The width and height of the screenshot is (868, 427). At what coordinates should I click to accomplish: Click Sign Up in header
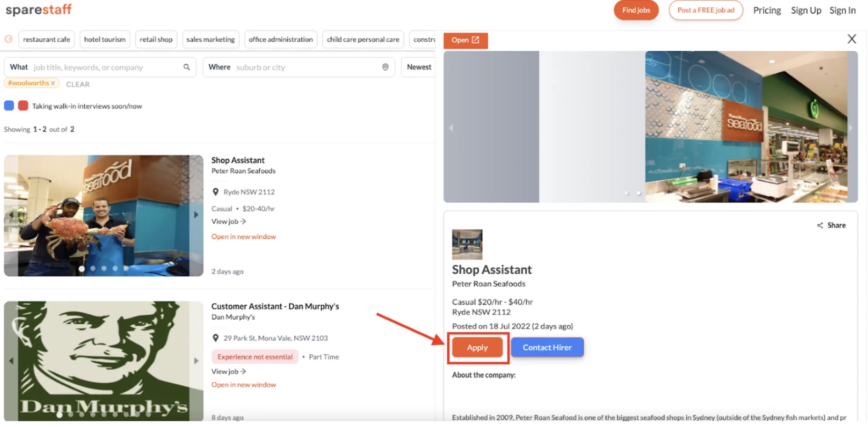click(x=806, y=10)
